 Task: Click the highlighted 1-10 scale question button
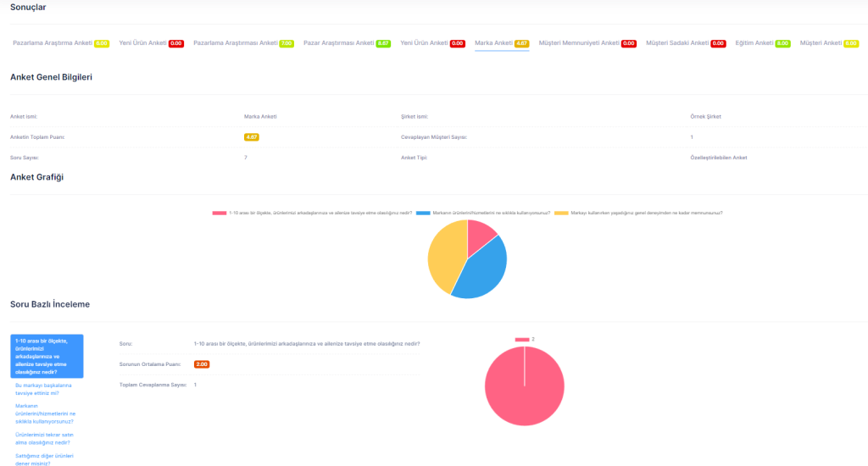point(47,357)
